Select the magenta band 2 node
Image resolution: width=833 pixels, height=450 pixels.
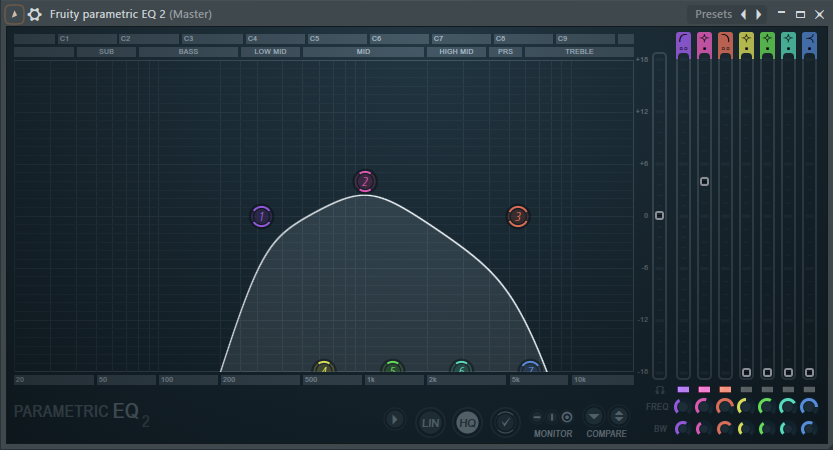[365, 181]
